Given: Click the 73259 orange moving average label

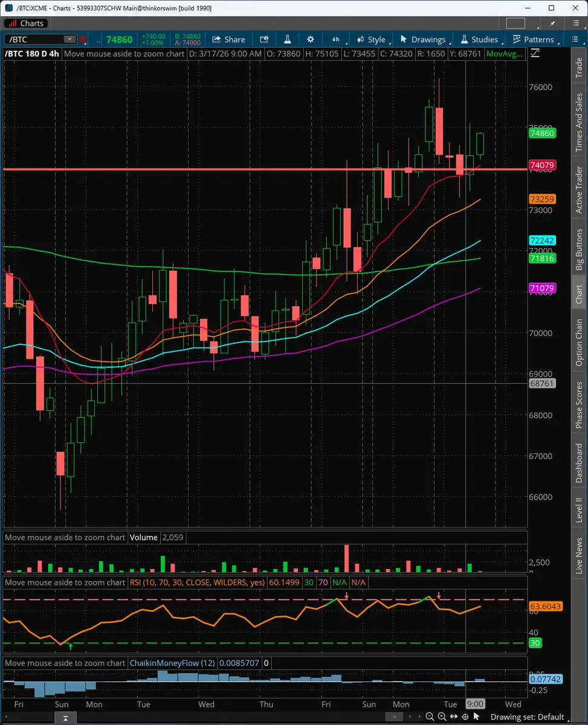Looking at the screenshot, I should 542,199.
